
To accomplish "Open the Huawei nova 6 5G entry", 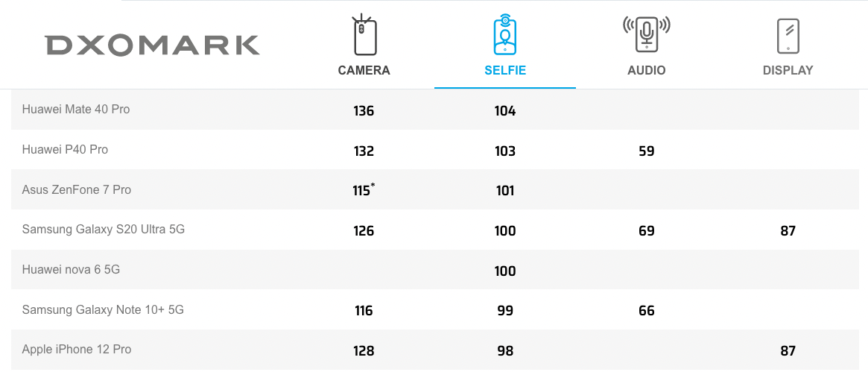I will (x=71, y=270).
